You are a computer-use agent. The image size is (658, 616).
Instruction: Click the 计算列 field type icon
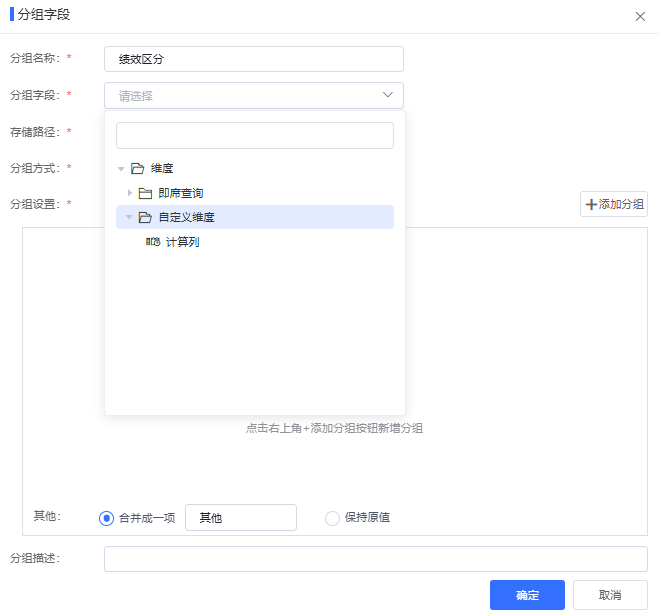tap(153, 242)
